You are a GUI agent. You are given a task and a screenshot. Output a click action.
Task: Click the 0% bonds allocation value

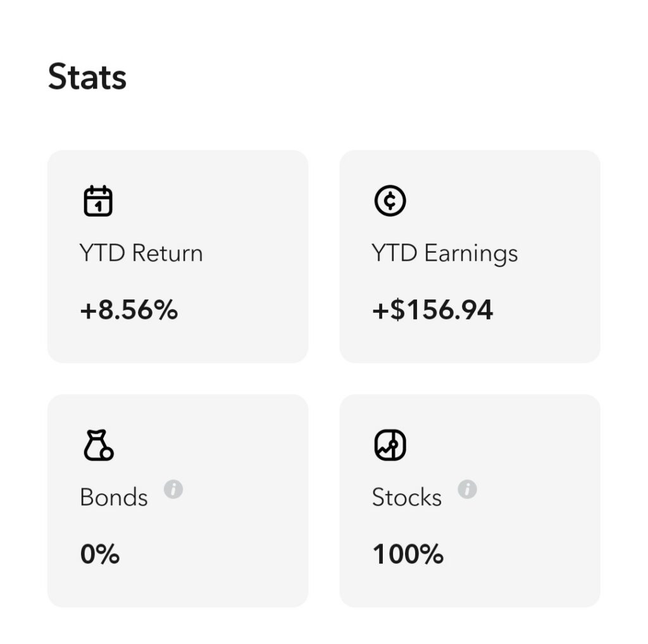point(100,554)
